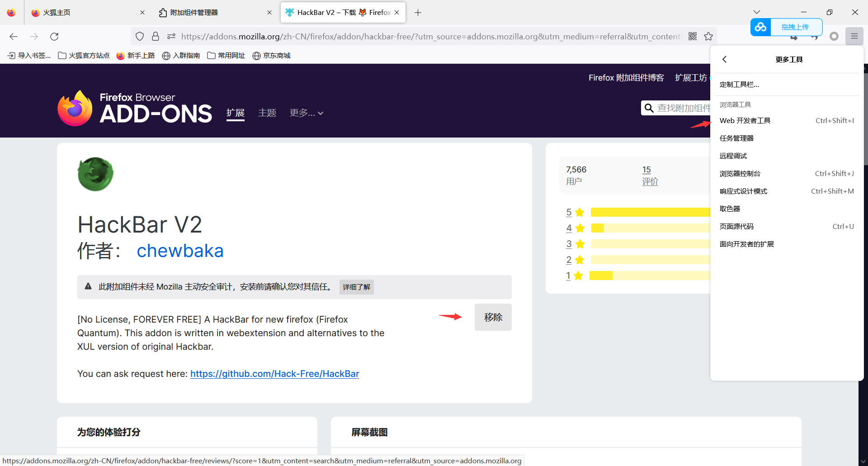Close the HackBar V2 tab
The height and width of the screenshot is (466, 868).
(396, 13)
